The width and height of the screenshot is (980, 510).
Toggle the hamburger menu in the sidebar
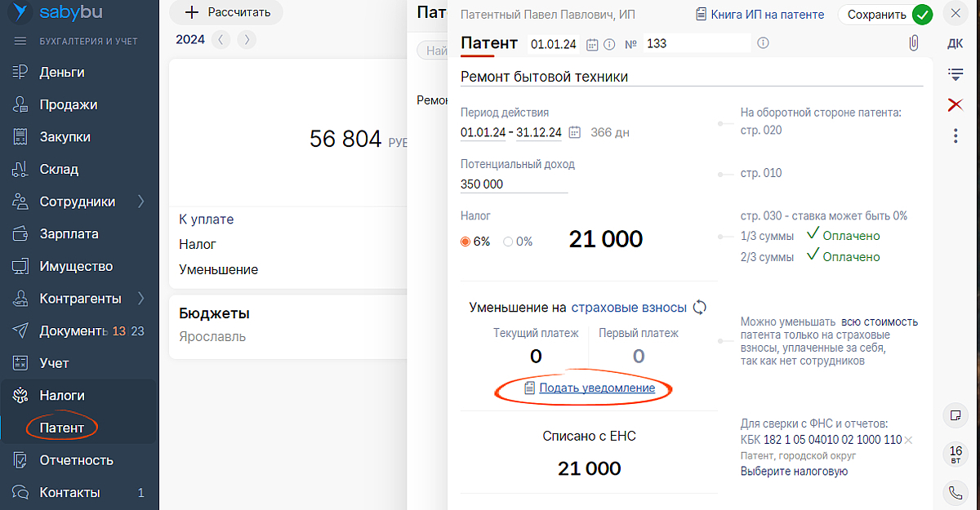(x=20, y=42)
